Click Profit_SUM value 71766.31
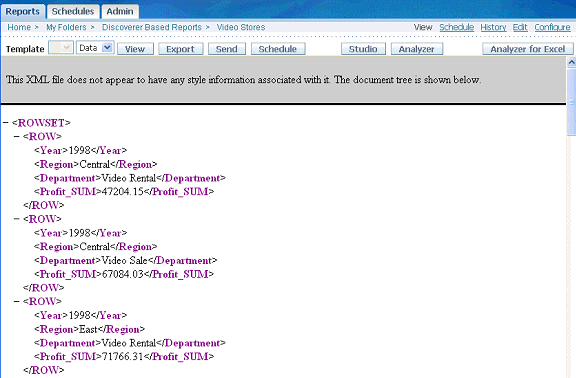This screenshot has height=378, width=576. [122, 356]
